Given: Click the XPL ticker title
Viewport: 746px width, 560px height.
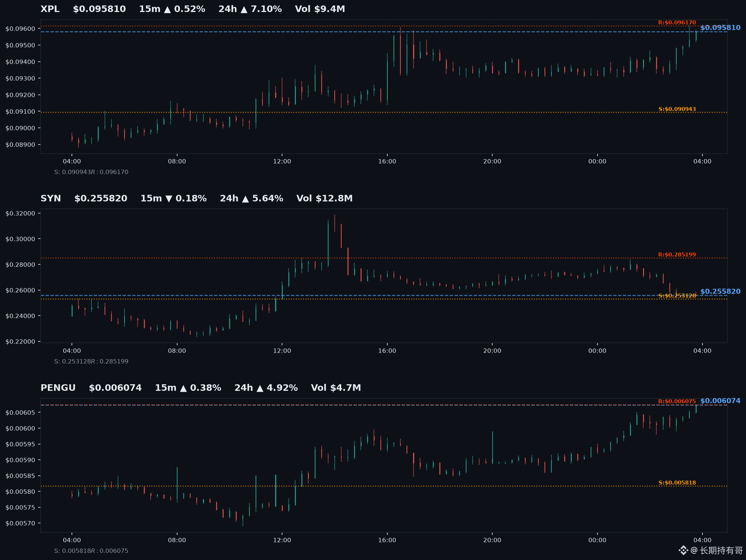Looking at the screenshot, I should point(50,9).
